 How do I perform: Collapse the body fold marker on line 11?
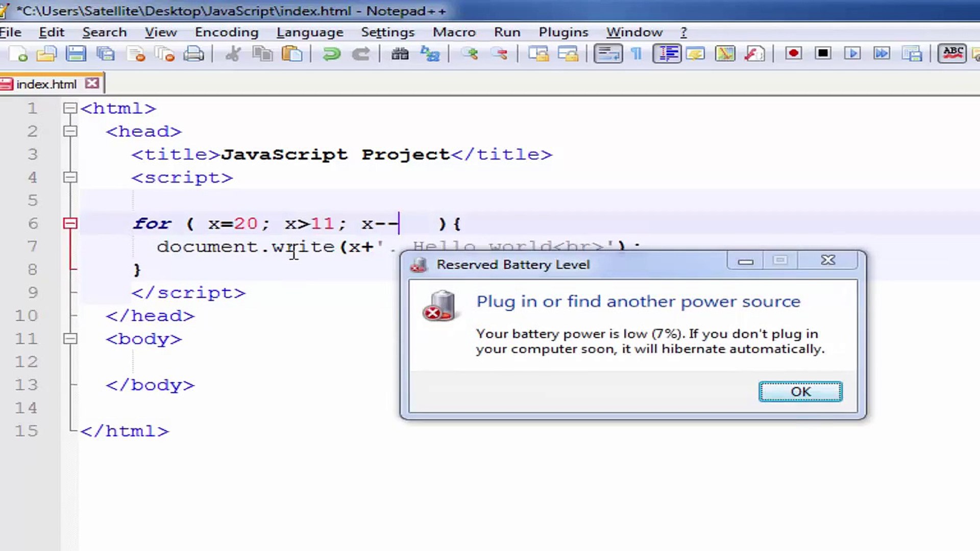pos(70,339)
